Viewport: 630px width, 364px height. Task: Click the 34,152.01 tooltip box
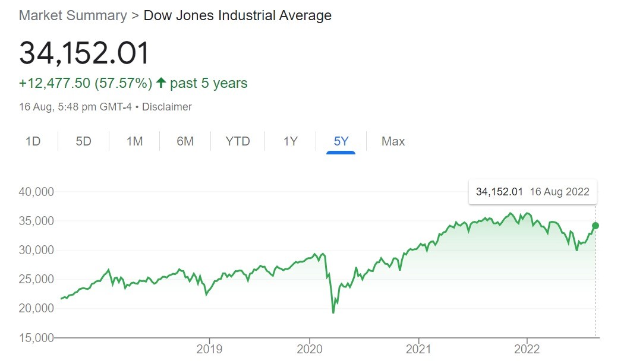[533, 191]
